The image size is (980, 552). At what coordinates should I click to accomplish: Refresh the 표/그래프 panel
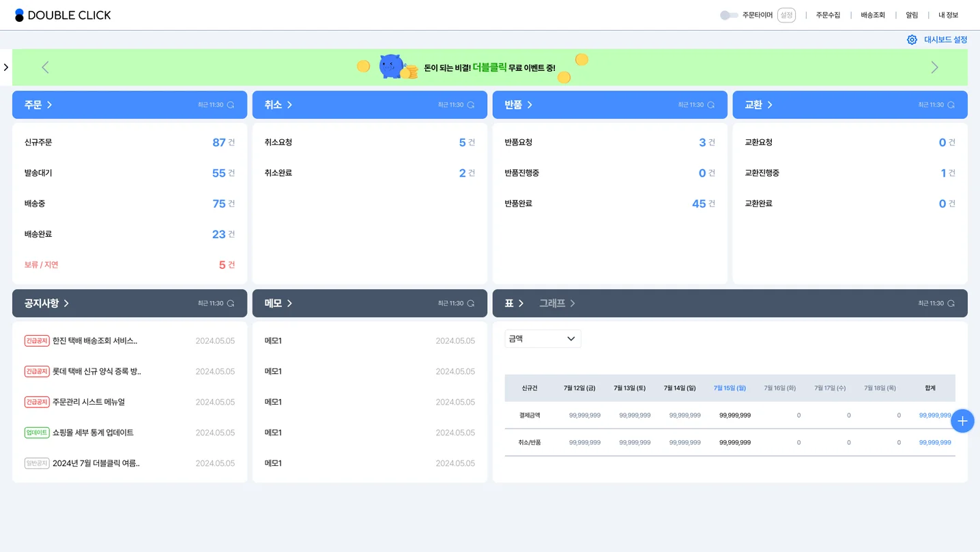coord(951,304)
